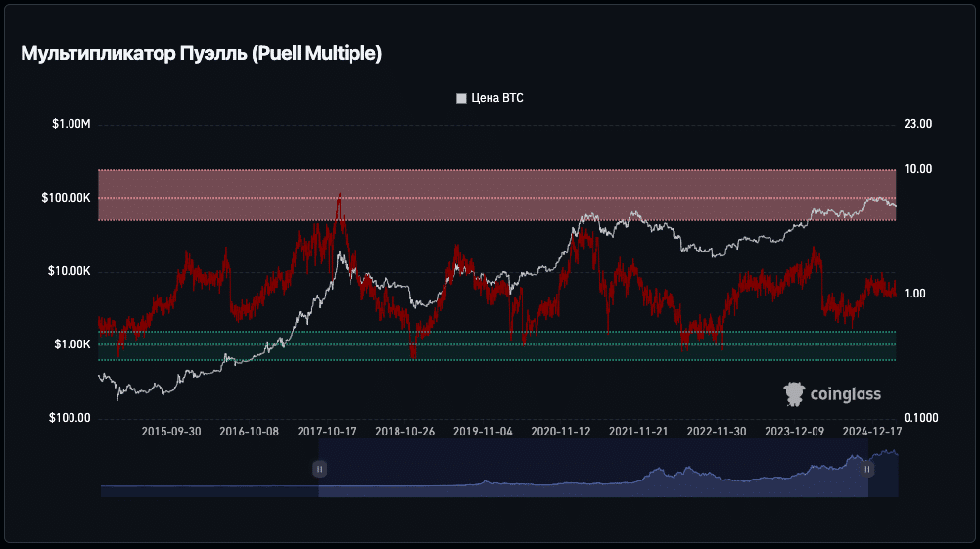The image size is (980, 549).
Task: Click the 2016-10-08 date label
Action: (x=249, y=432)
